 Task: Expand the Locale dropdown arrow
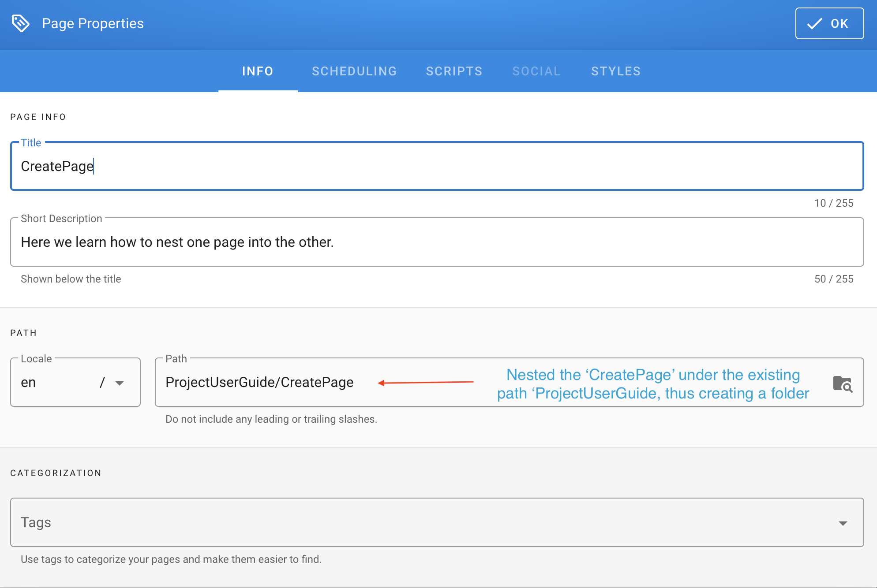[x=119, y=383]
